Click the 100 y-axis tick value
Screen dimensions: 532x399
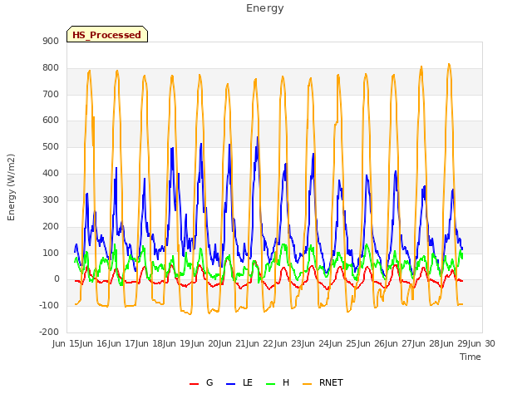pyautogui.click(x=51, y=253)
